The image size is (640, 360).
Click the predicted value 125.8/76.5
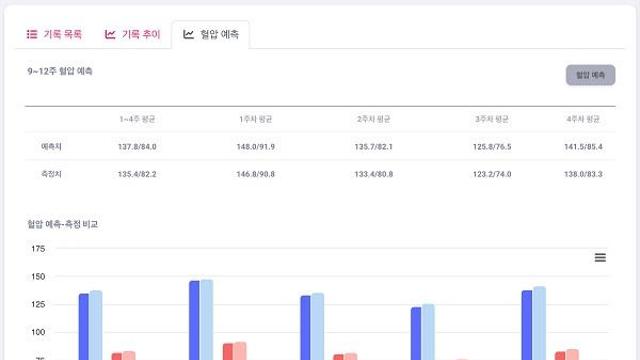click(x=492, y=147)
